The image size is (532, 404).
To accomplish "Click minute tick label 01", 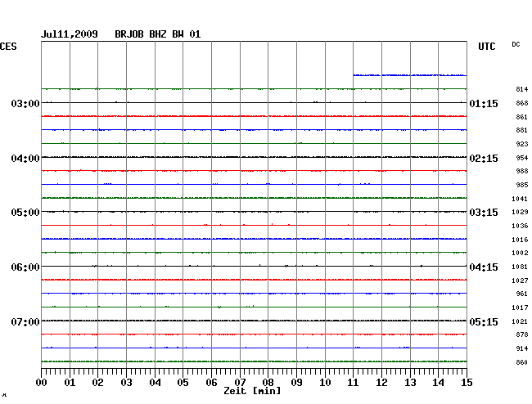I will (x=70, y=383).
